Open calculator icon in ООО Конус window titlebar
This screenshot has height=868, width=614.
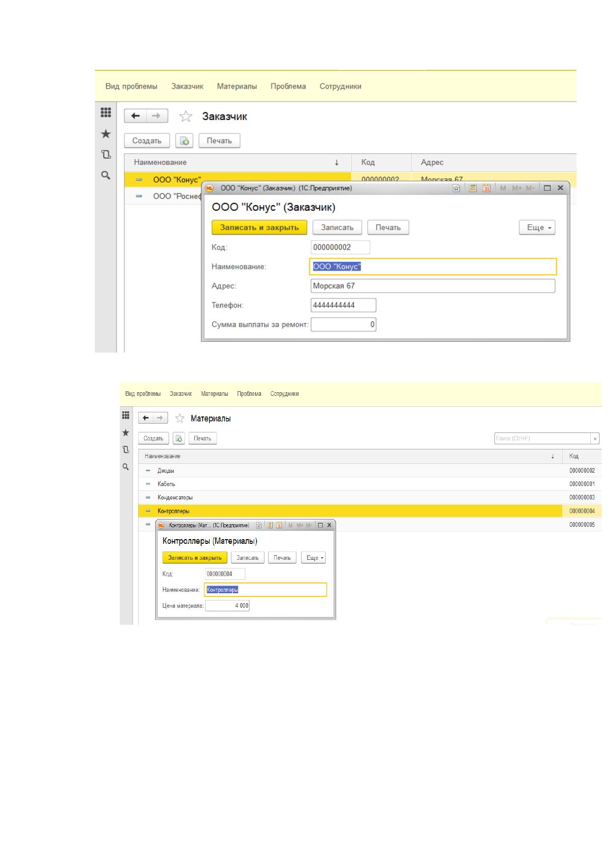click(472, 188)
